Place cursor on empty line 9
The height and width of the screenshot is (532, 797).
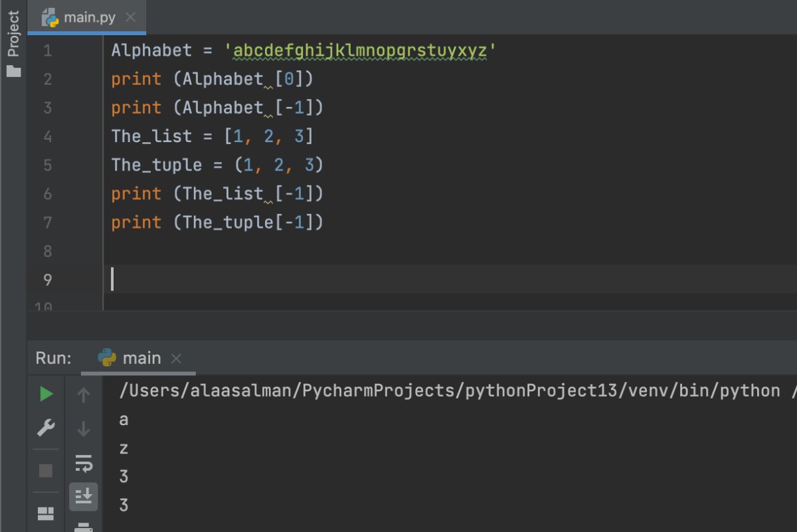click(266, 280)
